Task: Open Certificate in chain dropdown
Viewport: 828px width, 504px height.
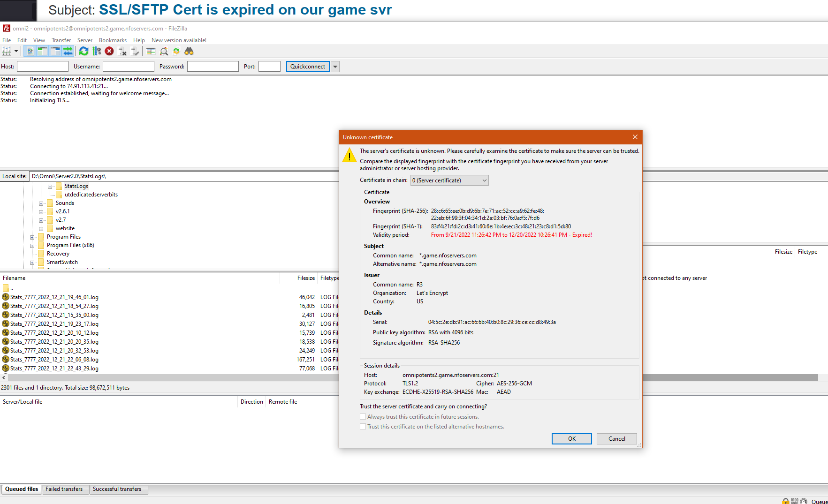Action: click(449, 180)
